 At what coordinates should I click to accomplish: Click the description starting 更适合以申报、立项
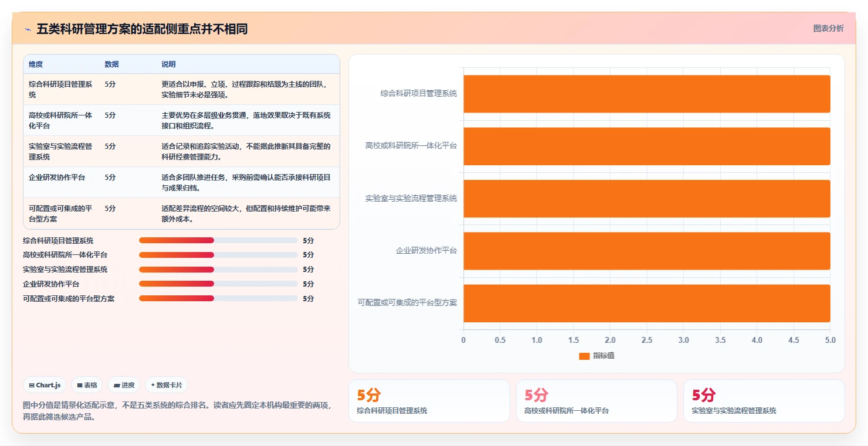[245, 89]
